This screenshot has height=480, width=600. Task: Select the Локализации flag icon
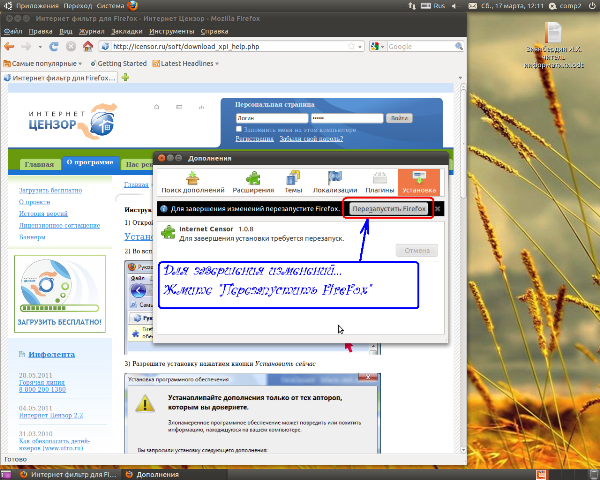335,182
